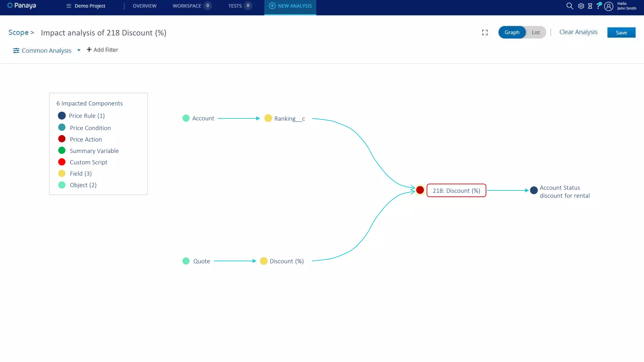This screenshot has width=644, height=362.
Task: Click the fullscreen expand icon
Action: [485, 33]
